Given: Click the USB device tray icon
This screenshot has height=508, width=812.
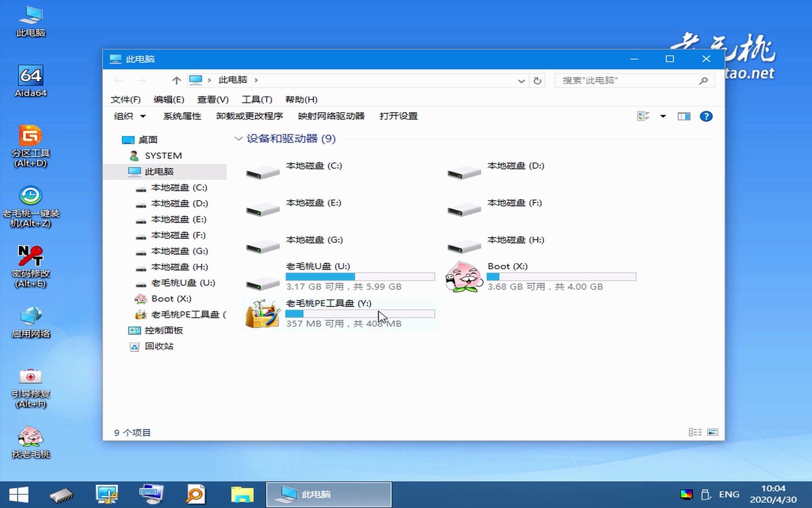Looking at the screenshot, I should [x=705, y=494].
